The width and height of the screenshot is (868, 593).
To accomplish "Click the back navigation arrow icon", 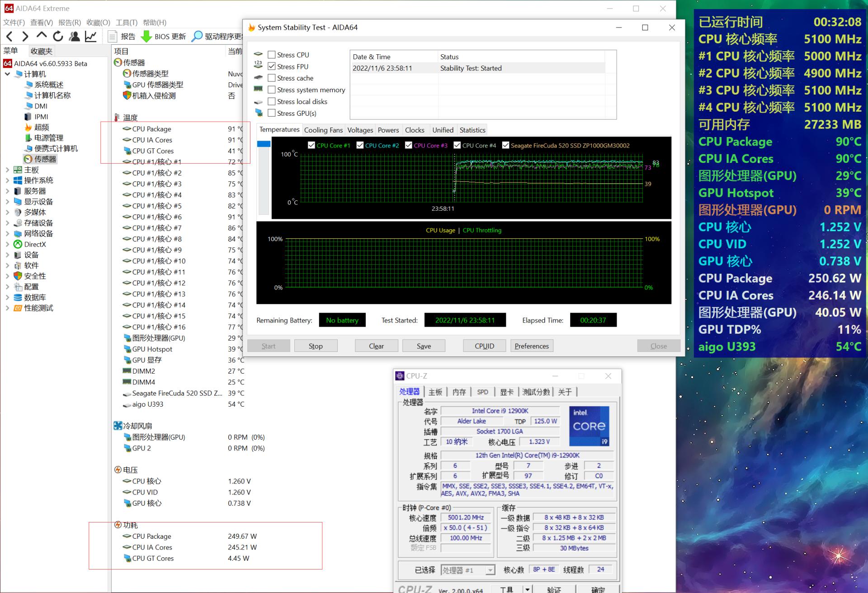I will (9, 36).
